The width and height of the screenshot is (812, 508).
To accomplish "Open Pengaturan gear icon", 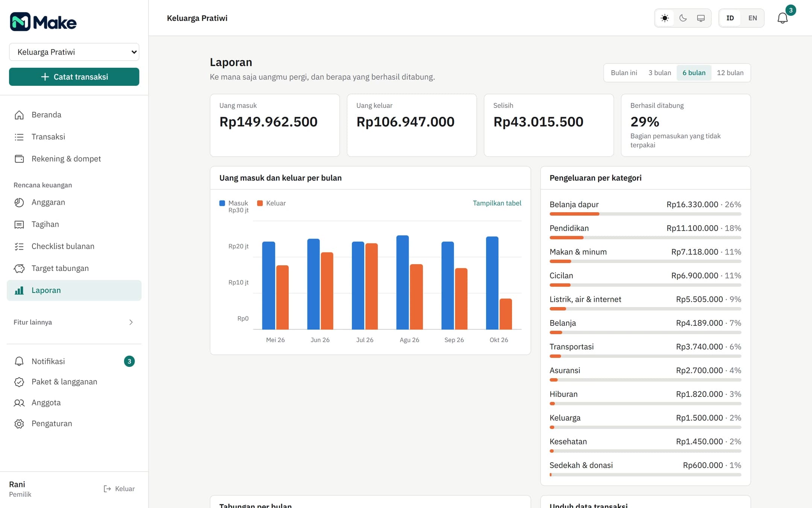I will coord(19,424).
